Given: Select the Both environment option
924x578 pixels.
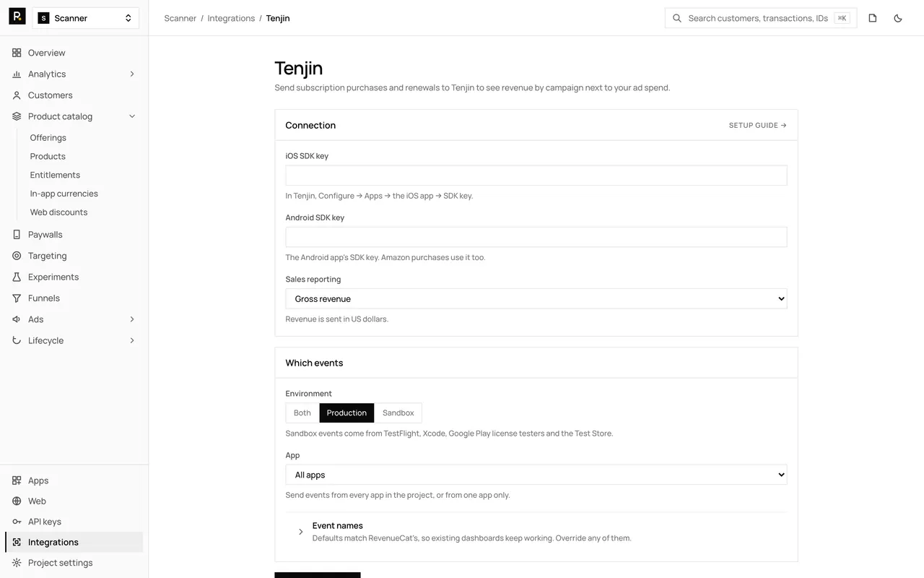Looking at the screenshot, I should [x=302, y=413].
